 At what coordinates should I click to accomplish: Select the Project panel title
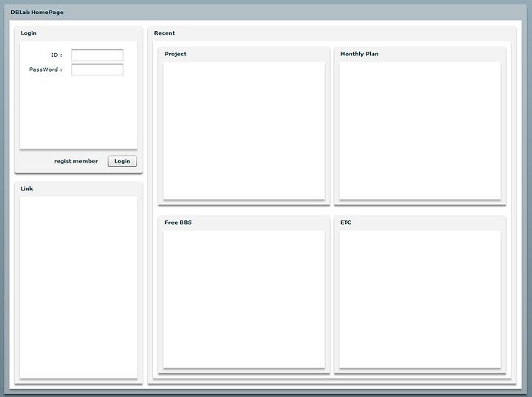(x=175, y=54)
